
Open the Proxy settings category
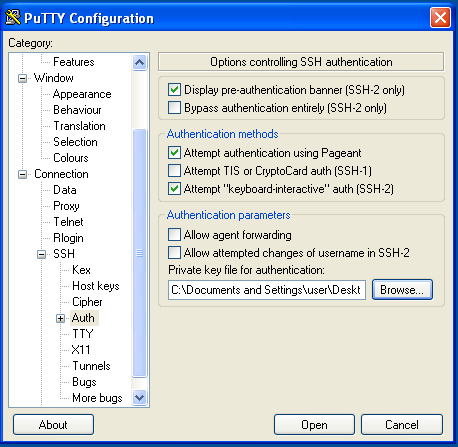[66, 206]
